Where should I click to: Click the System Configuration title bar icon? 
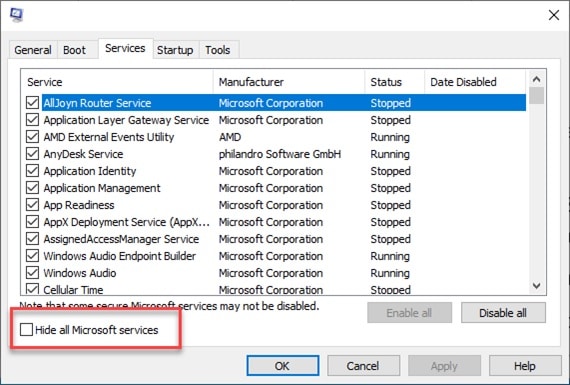pos(16,15)
